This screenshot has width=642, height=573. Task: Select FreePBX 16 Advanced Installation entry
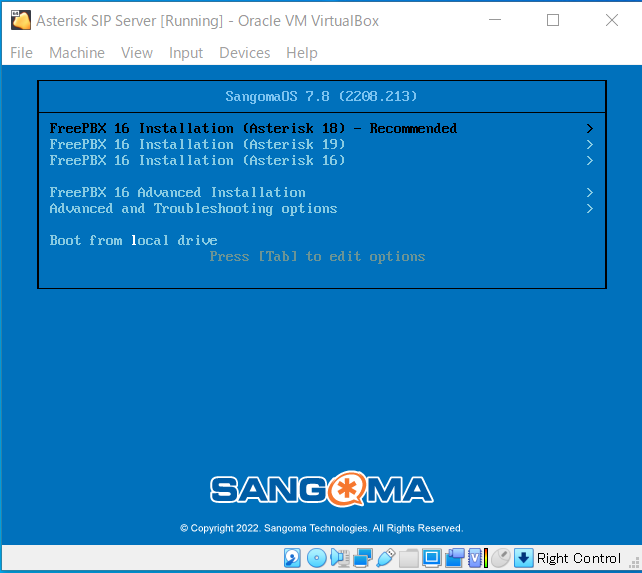321,192
